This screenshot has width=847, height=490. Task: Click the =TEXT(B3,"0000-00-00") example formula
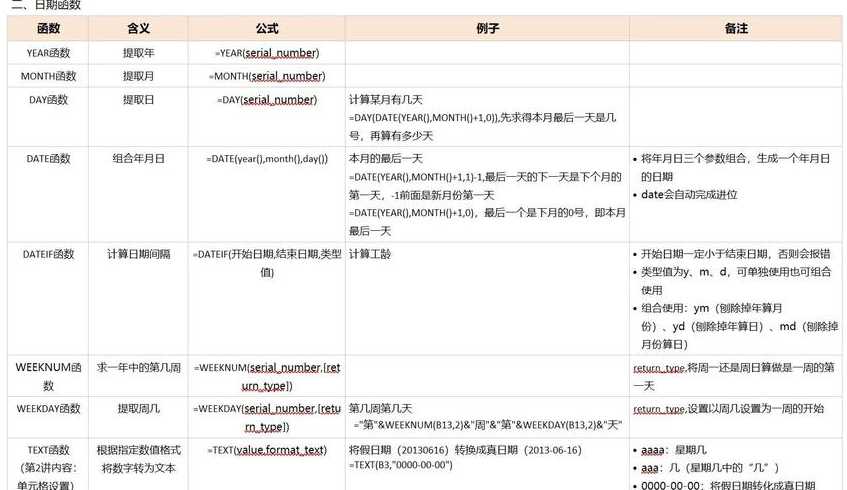(x=400, y=465)
